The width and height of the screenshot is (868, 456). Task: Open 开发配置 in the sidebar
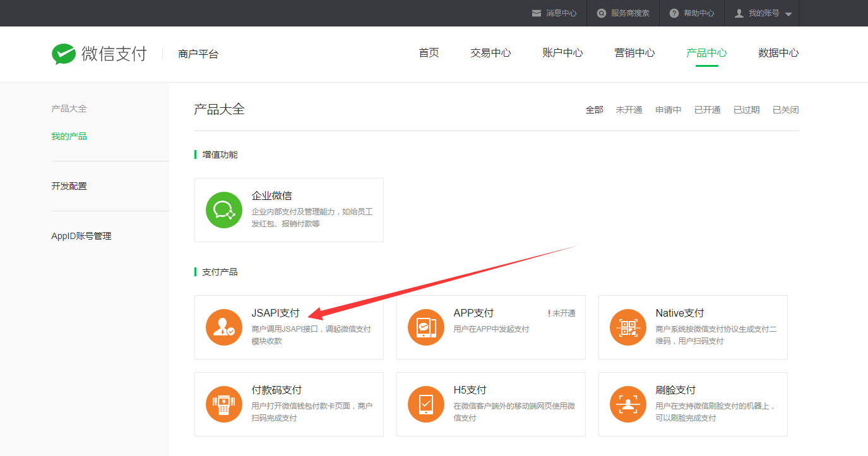tap(69, 186)
